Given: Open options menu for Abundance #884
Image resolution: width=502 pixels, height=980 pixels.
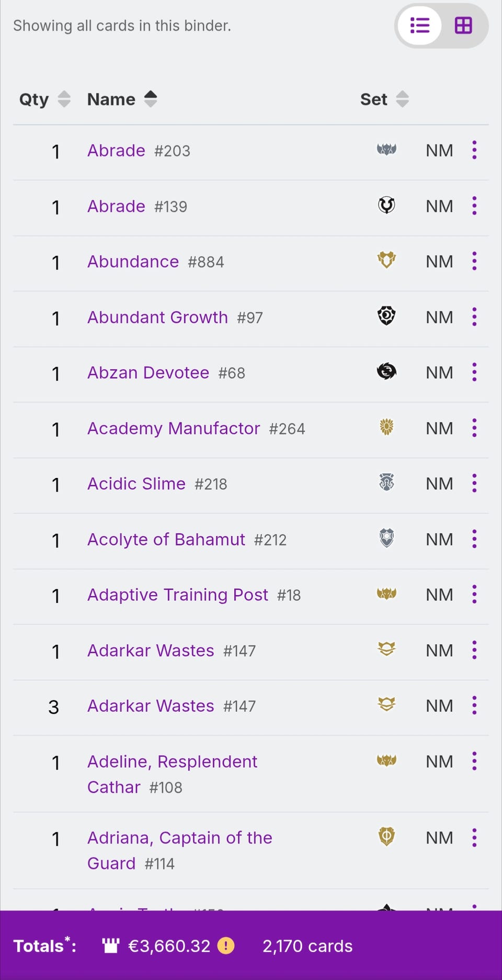Looking at the screenshot, I should [474, 261].
